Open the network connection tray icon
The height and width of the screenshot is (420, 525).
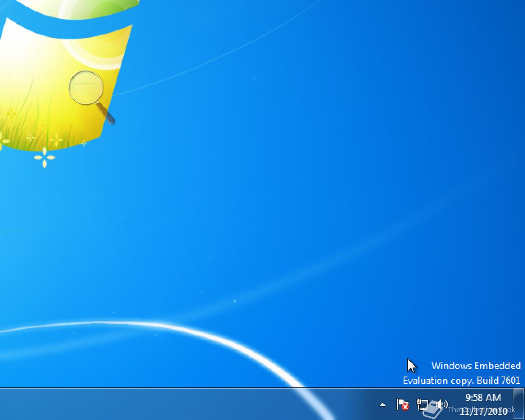(422, 404)
